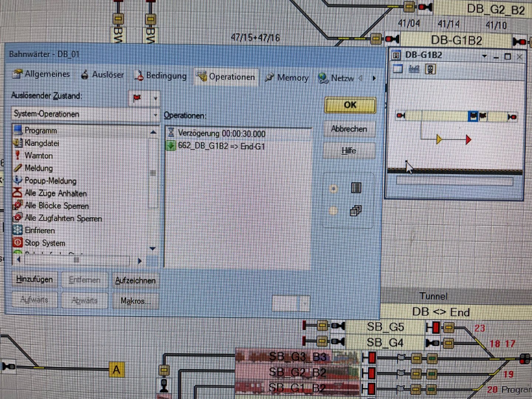Expand the System-Operationen combo box
The image size is (532, 399).
tap(155, 115)
